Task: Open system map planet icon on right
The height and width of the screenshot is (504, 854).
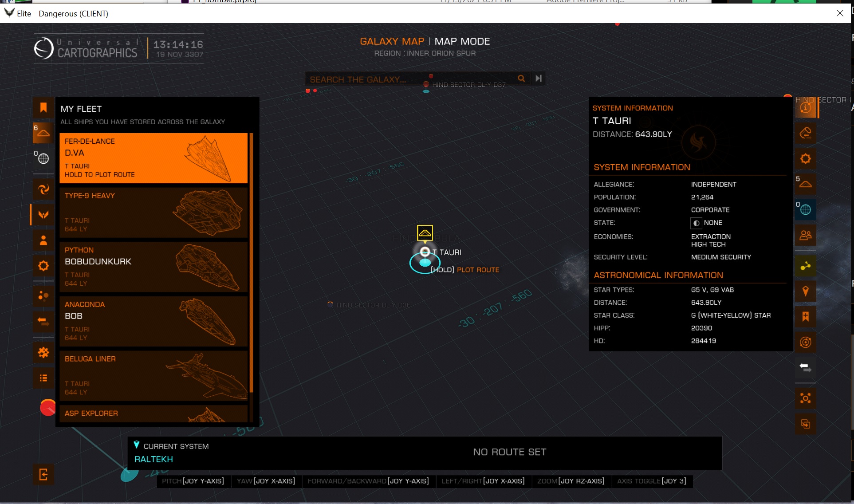Action: click(806, 133)
